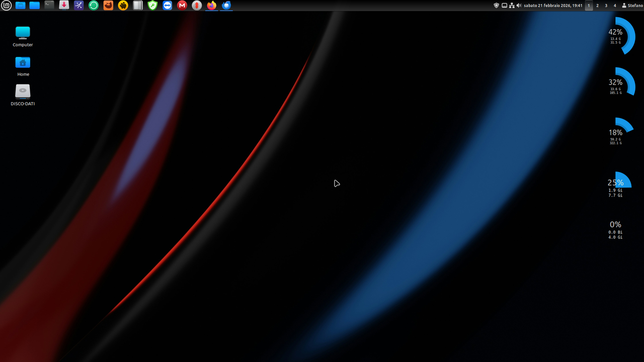Viewport: 644px width, 362px height.
Task: Open the MEGA red M launcher
Action: (x=182, y=6)
